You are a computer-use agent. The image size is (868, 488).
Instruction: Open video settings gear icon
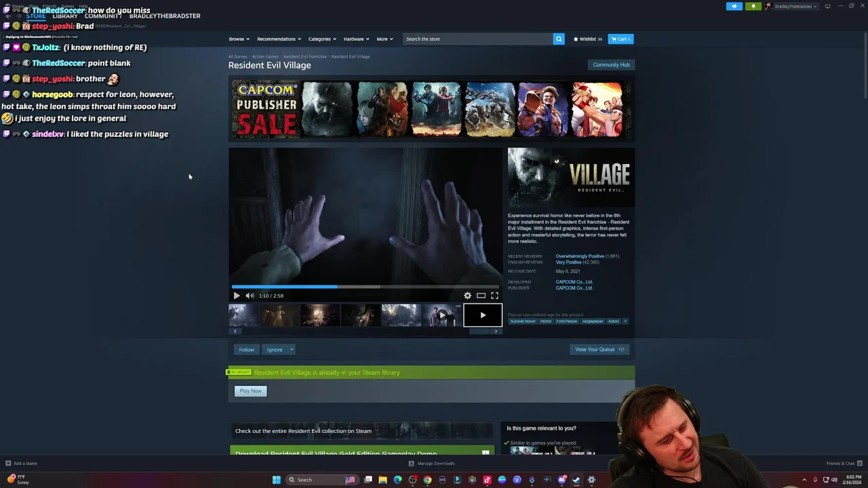[x=467, y=296]
